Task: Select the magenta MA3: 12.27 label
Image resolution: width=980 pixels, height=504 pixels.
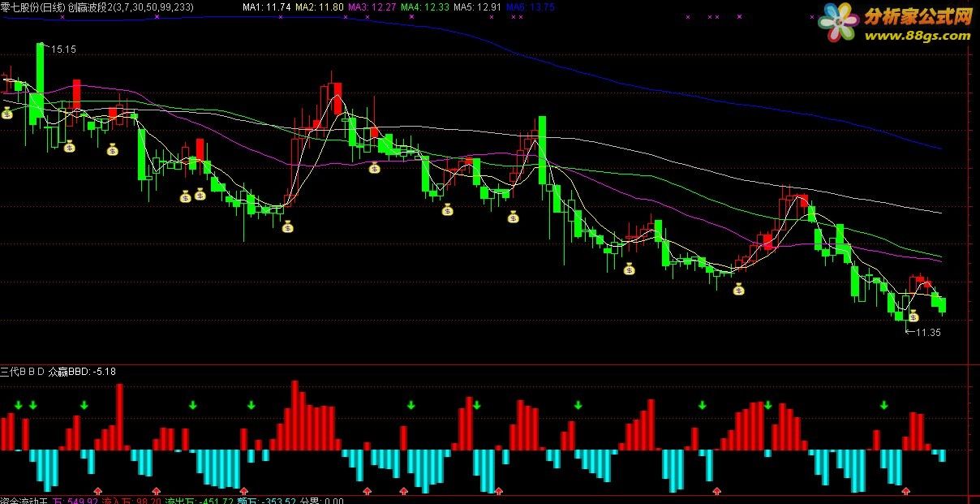Action: [372, 6]
